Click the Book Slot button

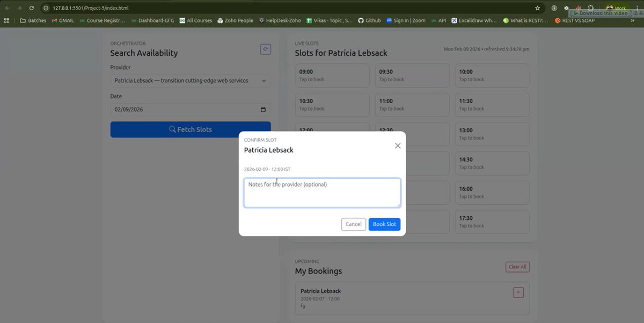[384, 224]
